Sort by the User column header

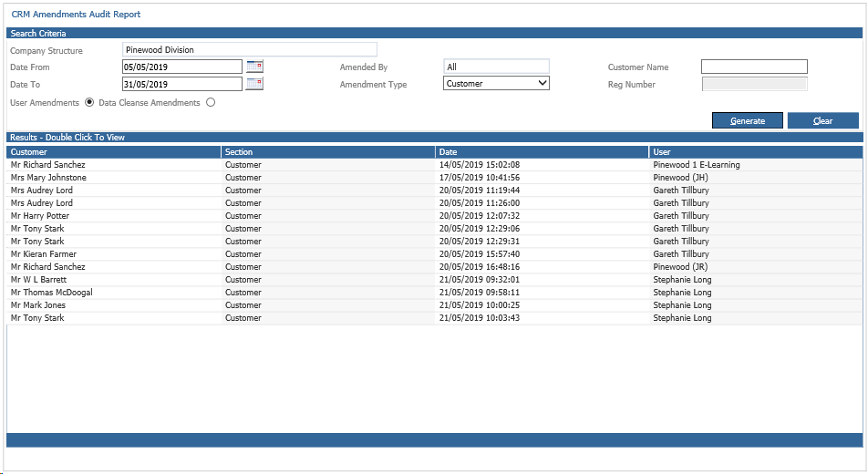point(756,151)
